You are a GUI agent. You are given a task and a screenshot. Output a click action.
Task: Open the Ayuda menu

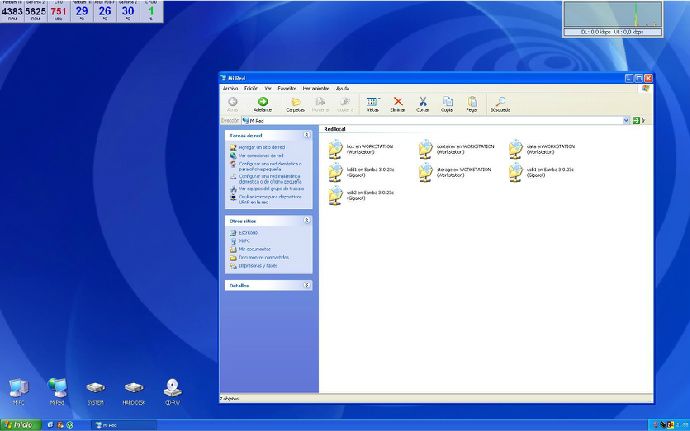342,88
